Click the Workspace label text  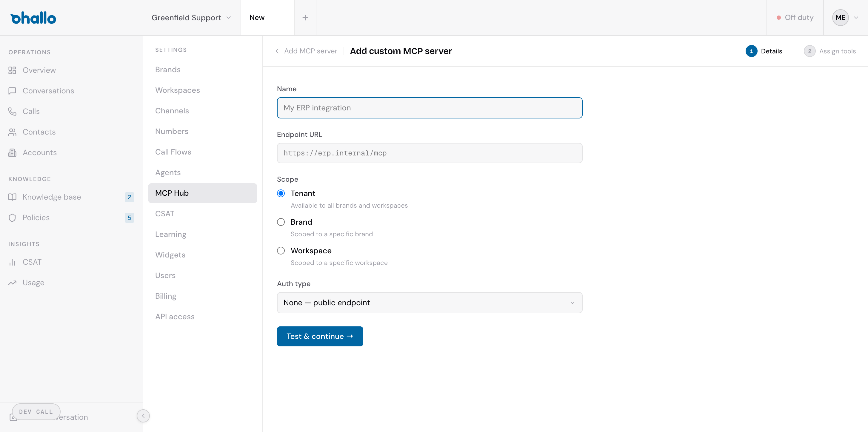pyautogui.click(x=311, y=250)
